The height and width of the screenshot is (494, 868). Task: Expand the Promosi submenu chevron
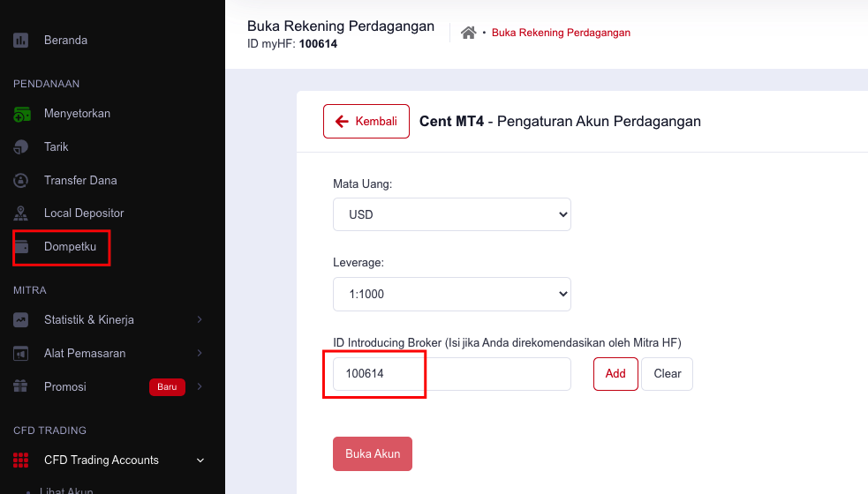(200, 387)
